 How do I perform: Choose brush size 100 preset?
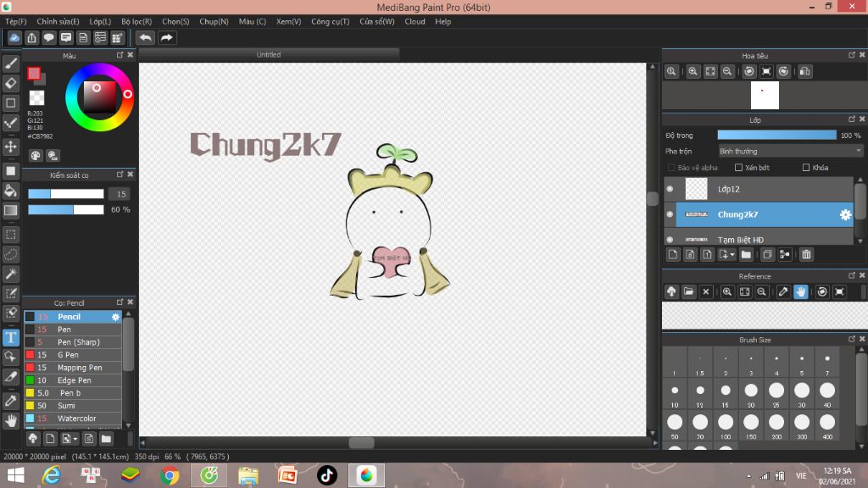pyautogui.click(x=726, y=425)
